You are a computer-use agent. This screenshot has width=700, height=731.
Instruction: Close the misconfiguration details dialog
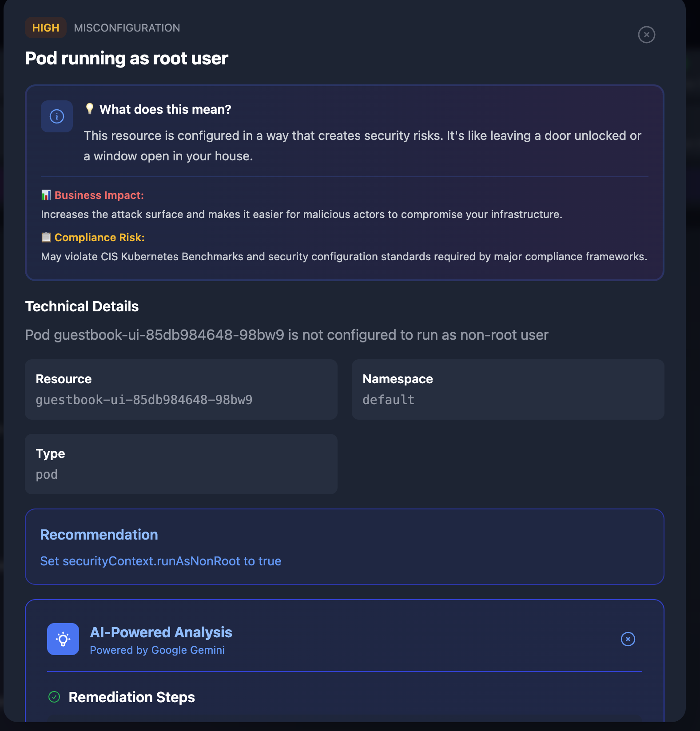[x=646, y=35]
